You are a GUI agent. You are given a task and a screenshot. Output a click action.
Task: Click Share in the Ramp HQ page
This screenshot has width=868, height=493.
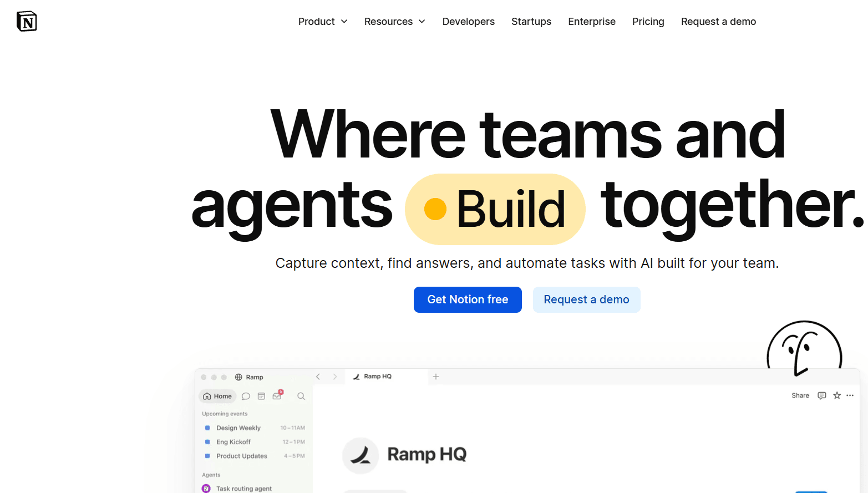[x=800, y=395]
